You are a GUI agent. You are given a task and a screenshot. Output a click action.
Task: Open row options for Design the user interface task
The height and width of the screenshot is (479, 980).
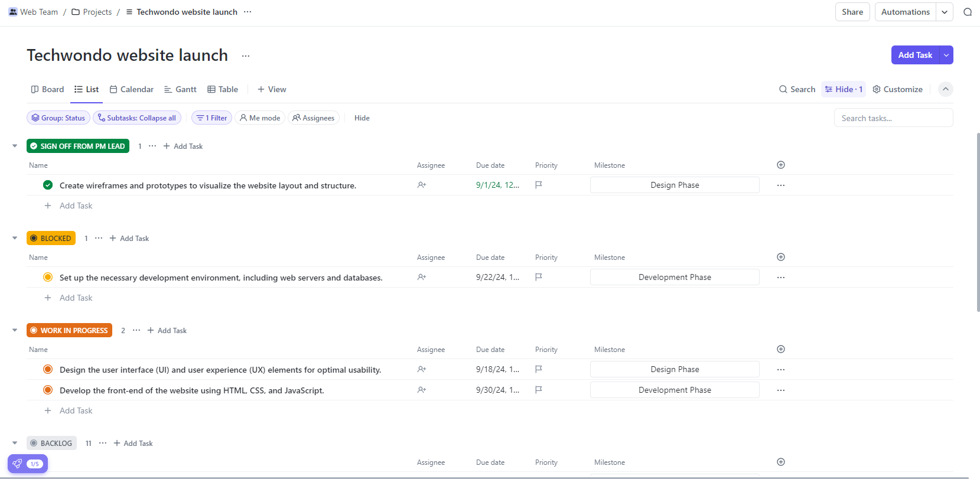point(781,370)
